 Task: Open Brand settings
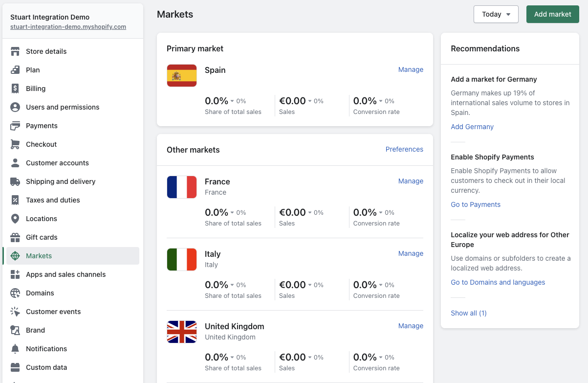[x=73, y=330]
